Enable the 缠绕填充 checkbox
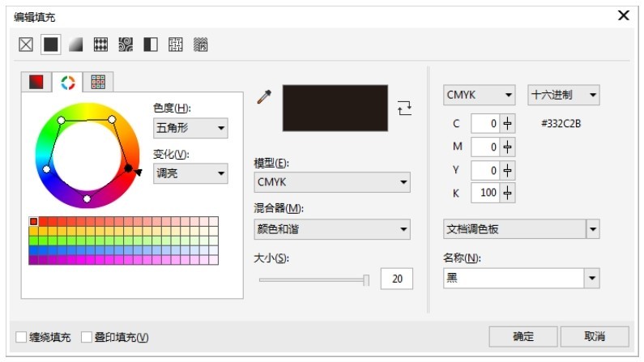The height and width of the screenshot is (362, 644). [21, 337]
